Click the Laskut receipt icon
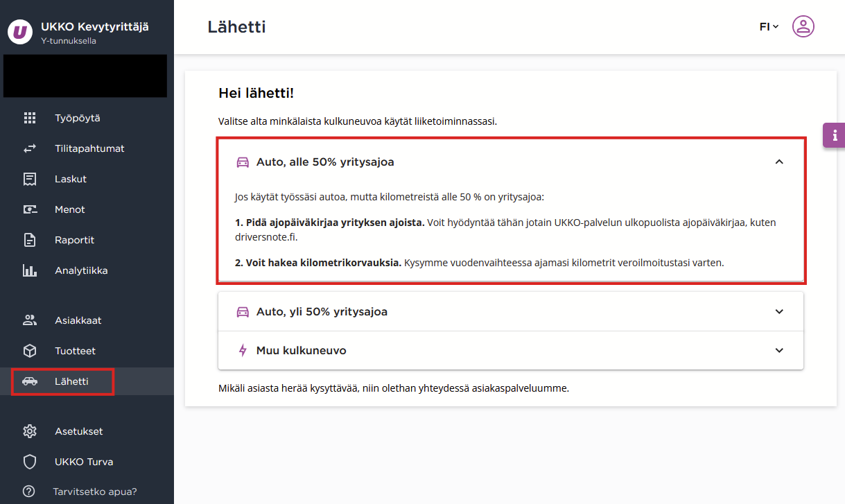845x504 pixels. 29,179
